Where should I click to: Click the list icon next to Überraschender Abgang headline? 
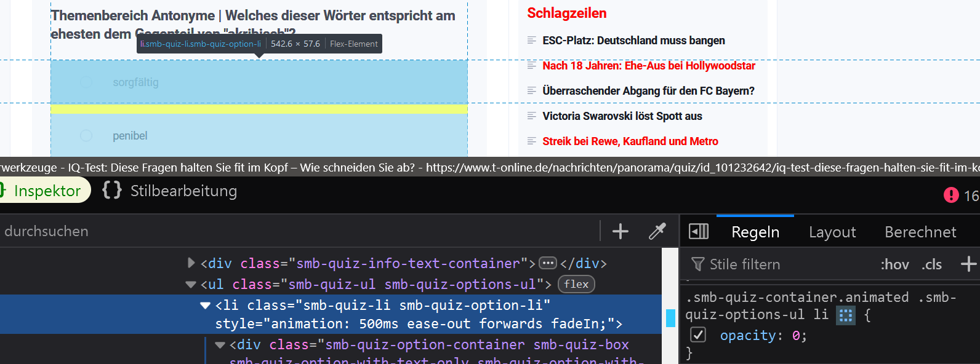click(x=532, y=90)
